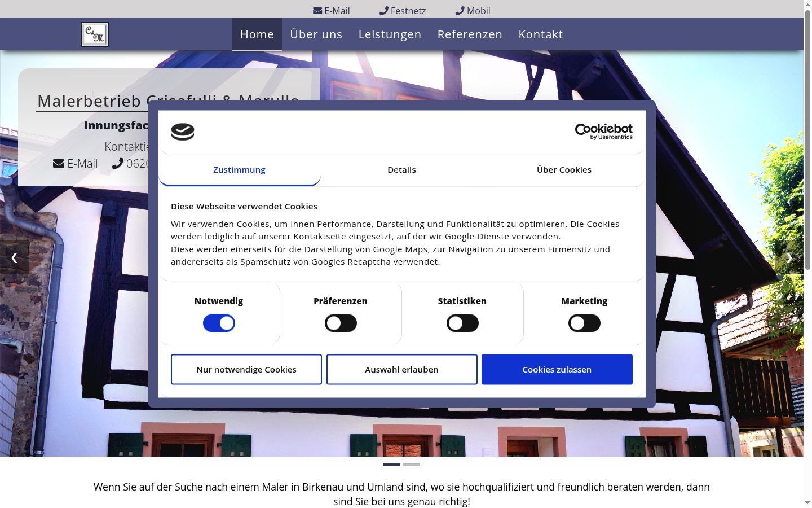
Task: Click Cookies zulassen button
Action: 557,370
